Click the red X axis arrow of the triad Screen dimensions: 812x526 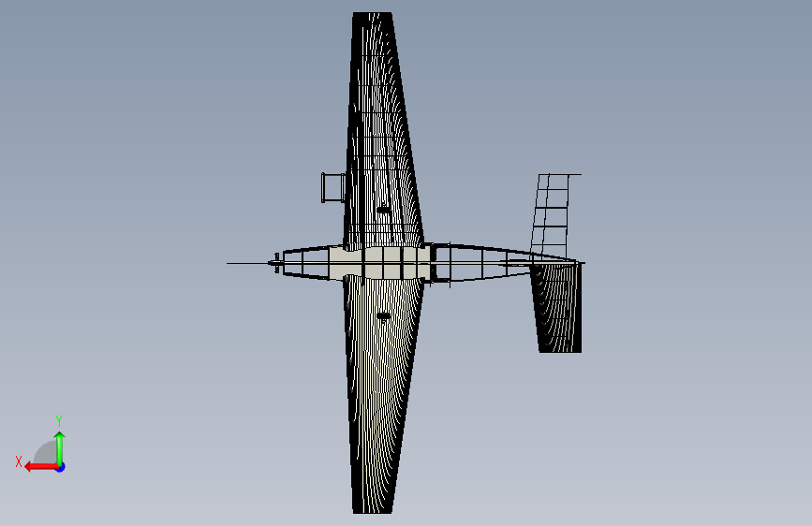pyautogui.click(x=41, y=467)
